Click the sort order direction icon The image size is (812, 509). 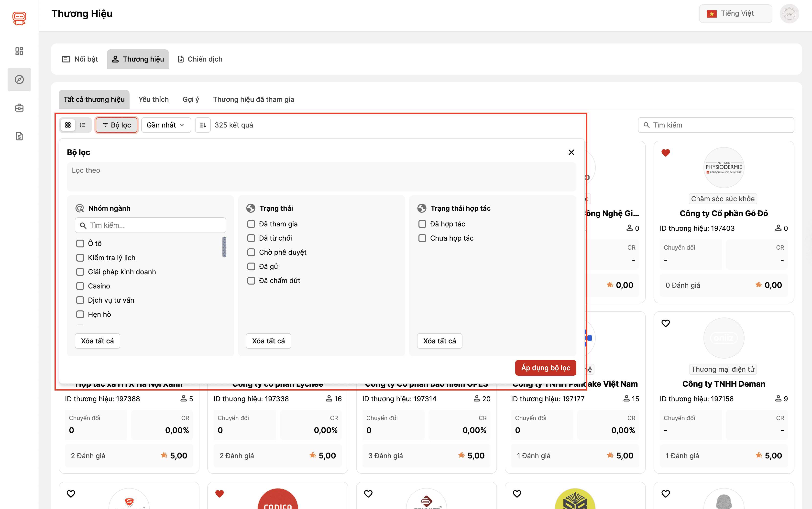click(x=203, y=125)
